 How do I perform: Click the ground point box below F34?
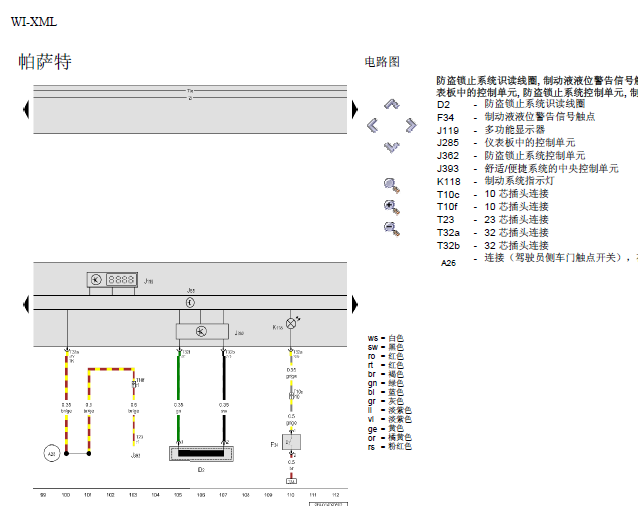tap(291, 481)
